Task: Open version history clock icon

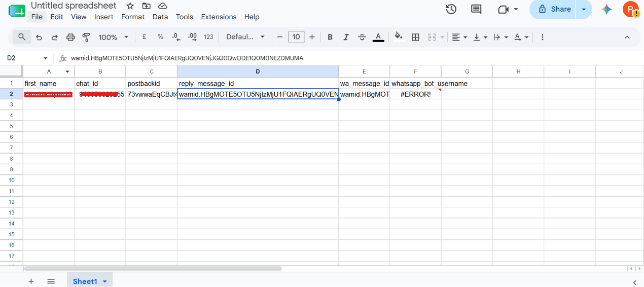Action: pyautogui.click(x=451, y=9)
